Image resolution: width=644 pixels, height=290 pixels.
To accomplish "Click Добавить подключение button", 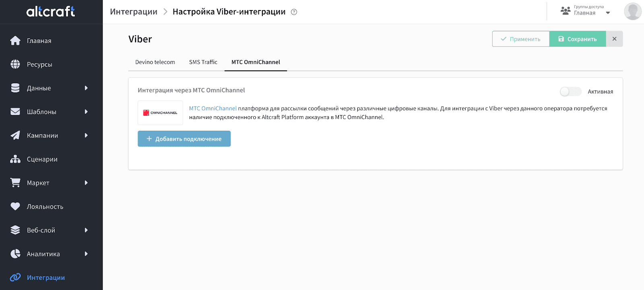I will [184, 139].
